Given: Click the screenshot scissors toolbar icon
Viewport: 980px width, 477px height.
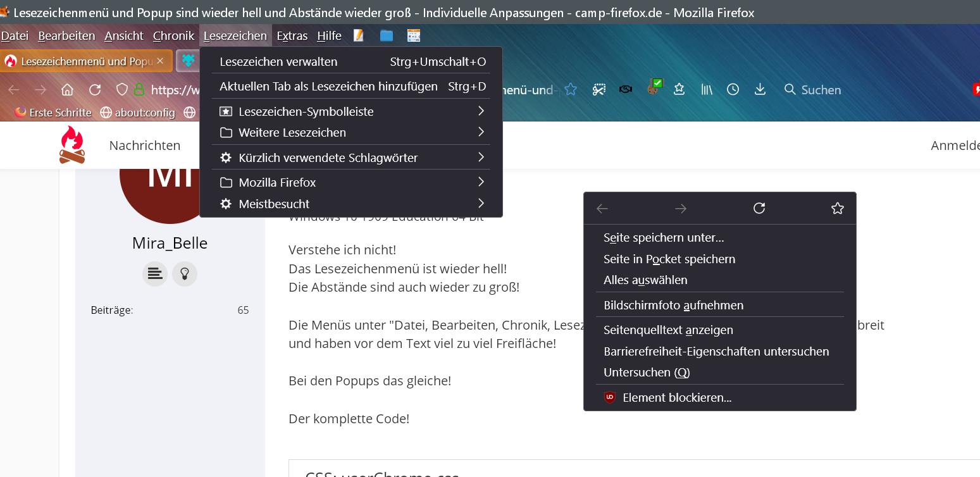Looking at the screenshot, I should coord(599,90).
